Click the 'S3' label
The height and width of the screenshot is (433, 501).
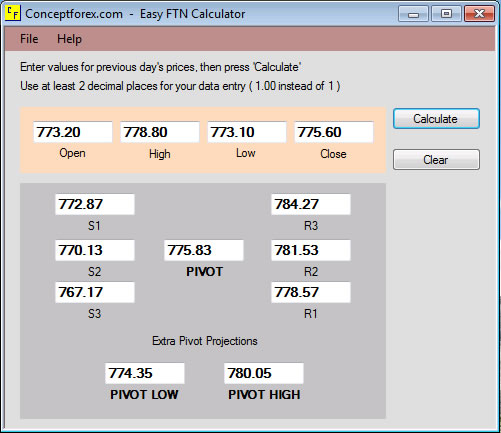[94, 314]
